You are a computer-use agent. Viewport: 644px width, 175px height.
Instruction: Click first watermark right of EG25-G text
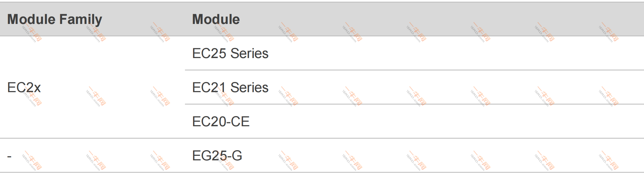(288, 161)
